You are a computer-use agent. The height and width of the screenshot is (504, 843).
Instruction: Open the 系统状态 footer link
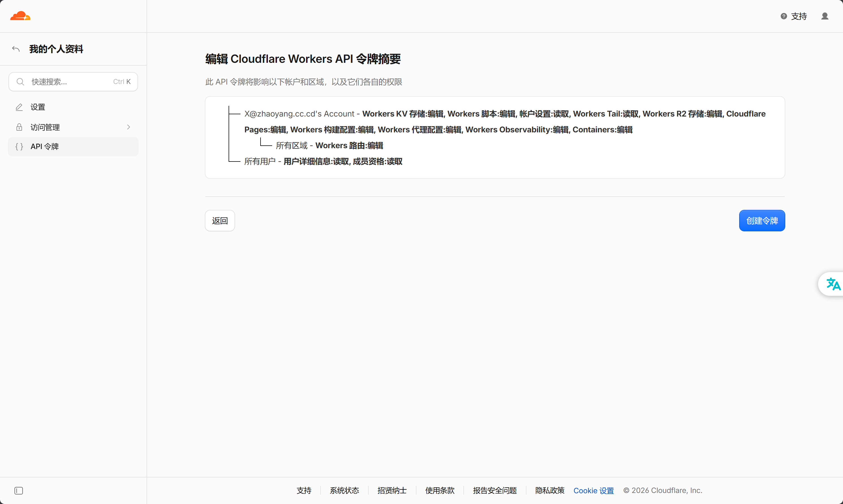pyautogui.click(x=344, y=490)
